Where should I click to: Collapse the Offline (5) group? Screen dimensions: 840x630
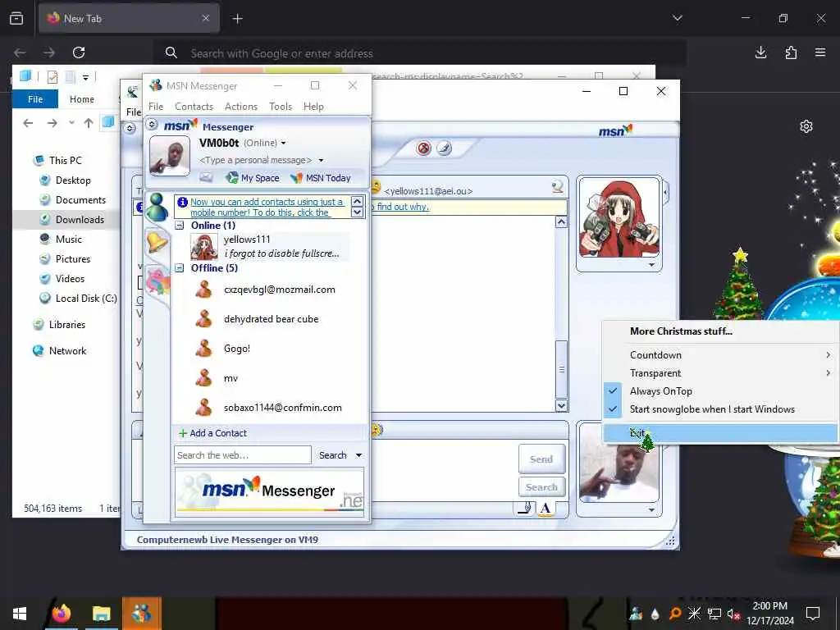180,268
